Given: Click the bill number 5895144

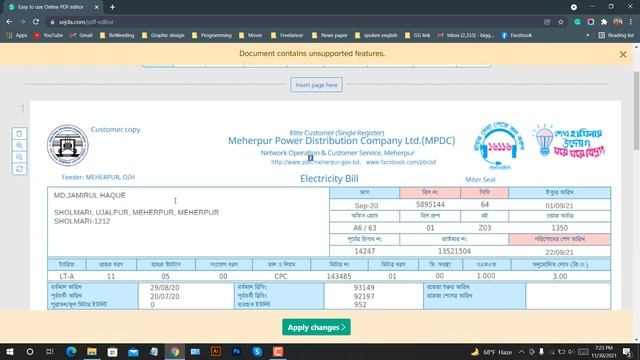Looking at the screenshot, I should point(430,204).
